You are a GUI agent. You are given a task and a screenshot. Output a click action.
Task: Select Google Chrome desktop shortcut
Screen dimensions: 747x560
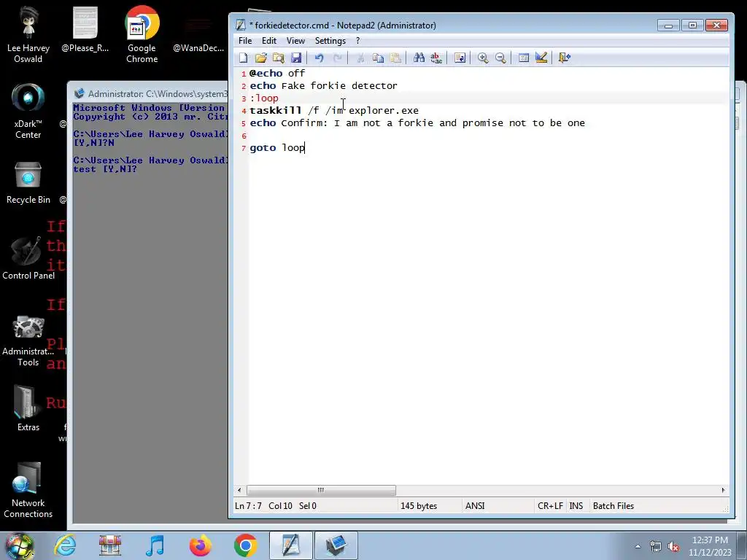142,35
